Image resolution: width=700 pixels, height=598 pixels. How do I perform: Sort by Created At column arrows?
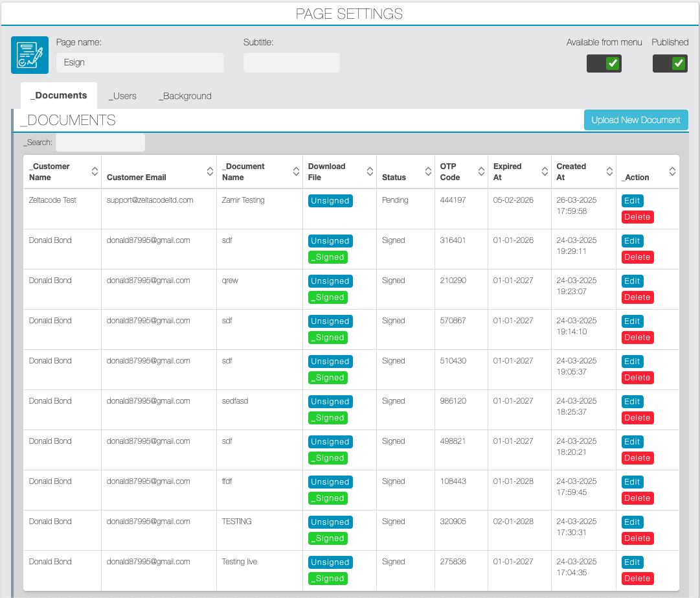tap(609, 172)
